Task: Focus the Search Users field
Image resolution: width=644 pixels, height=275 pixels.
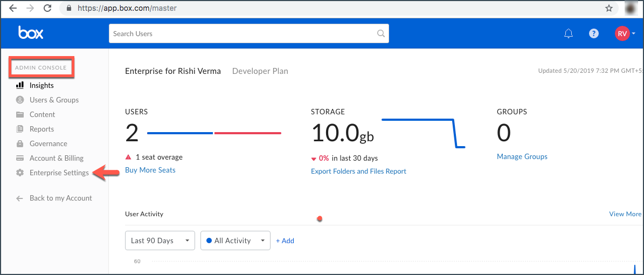Action: click(249, 33)
